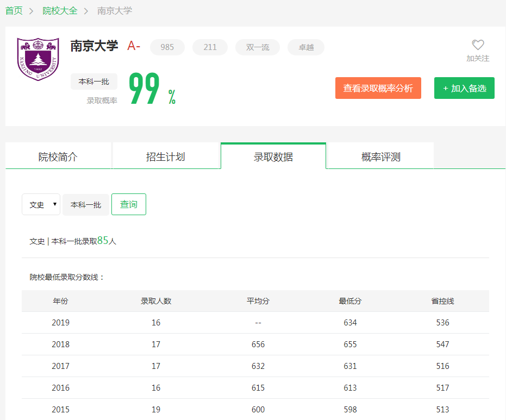Click the Nanjing University logo
The width and height of the screenshot is (506, 420).
click(38, 59)
